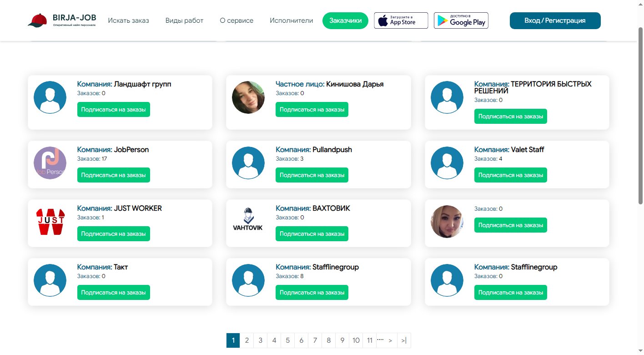
Task: Select the active Заказчики tab
Action: pos(345,20)
